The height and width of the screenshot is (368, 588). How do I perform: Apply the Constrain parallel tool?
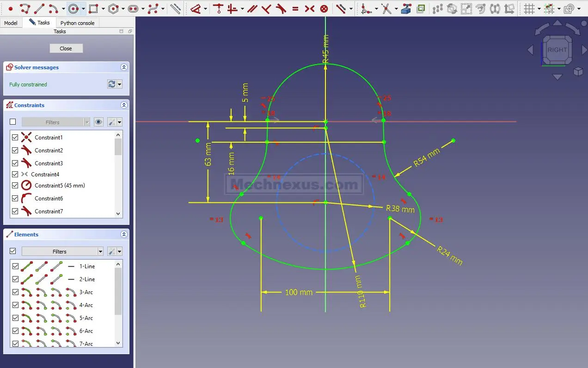tap(252, 8)
